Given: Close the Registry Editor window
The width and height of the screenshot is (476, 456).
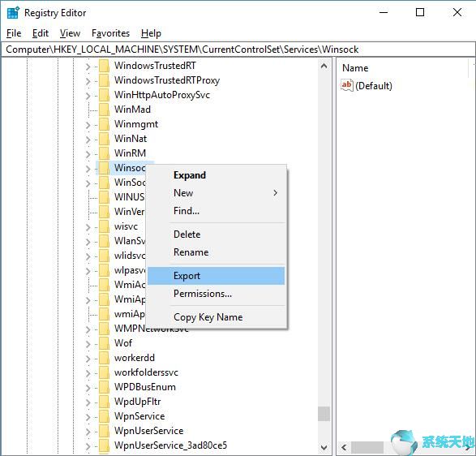Looking at the screenshot, I should point(457,12).
